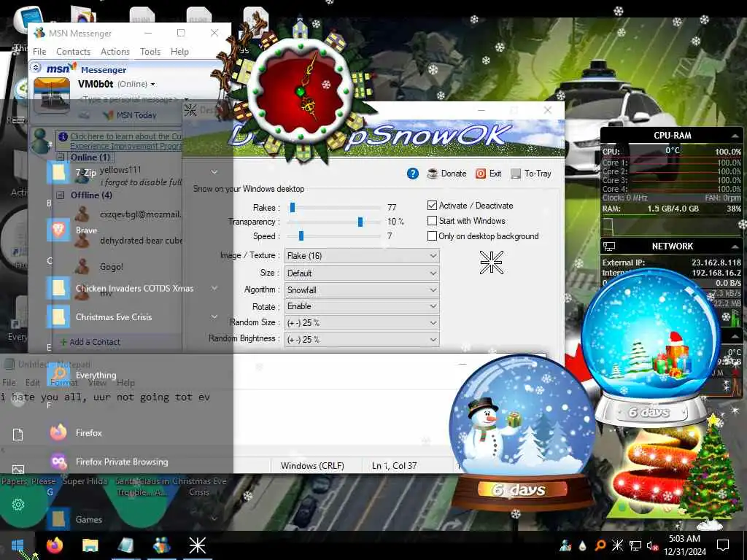This screenshot has height=560, width=747.
Task: Collapse the Online (1) contact group
Action: [61, 157]
